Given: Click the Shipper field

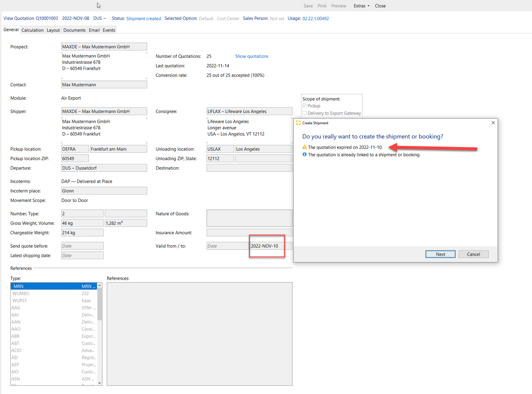Looking at the screenshot, I should click(104, 111).
